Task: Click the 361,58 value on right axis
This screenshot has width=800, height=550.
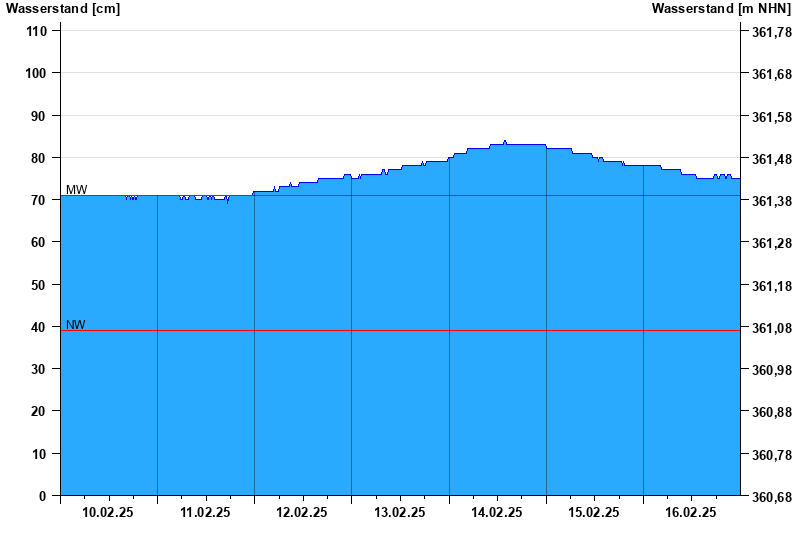Action: pos(772,117)
